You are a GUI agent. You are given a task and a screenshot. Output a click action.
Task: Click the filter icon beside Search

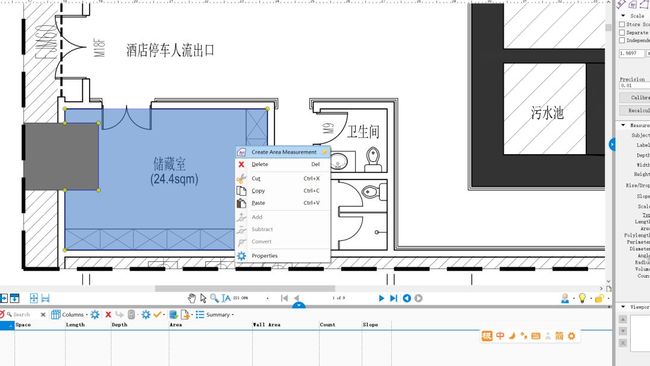[x=2, y=315]
